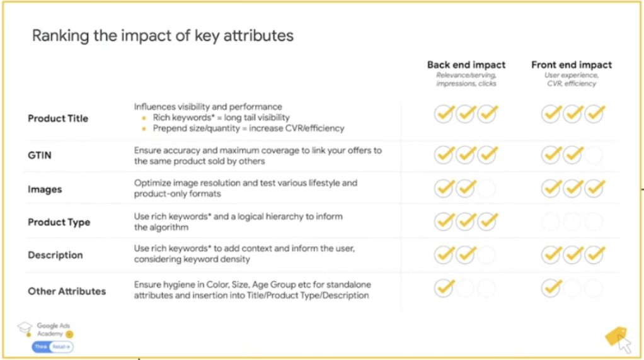Select the Back end impact column header
Image resolution: width=644 pixels, height=360 pixels.
(x=466, y=65)
